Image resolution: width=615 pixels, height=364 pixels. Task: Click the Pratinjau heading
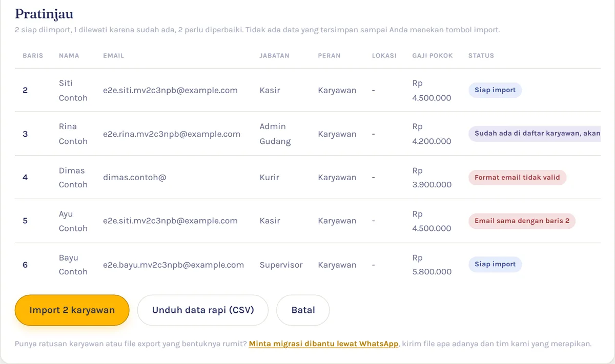pyautogui.click(x=44, y=13)
